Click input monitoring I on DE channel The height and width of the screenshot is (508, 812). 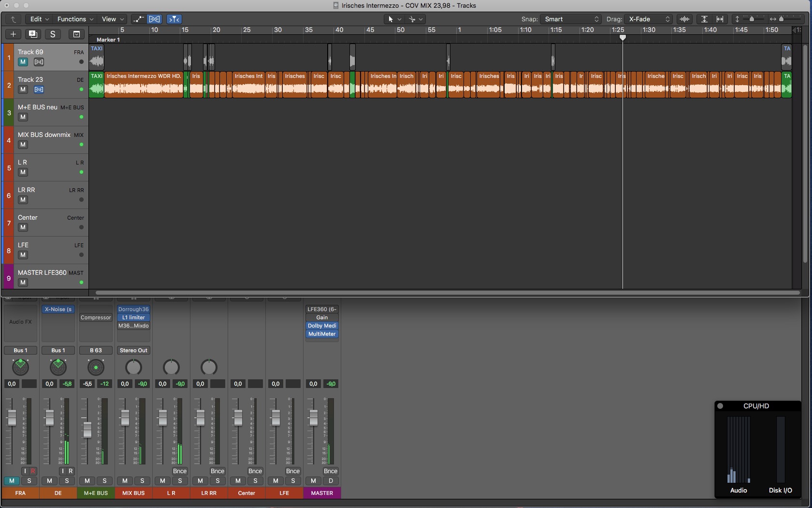coord(62,471)
